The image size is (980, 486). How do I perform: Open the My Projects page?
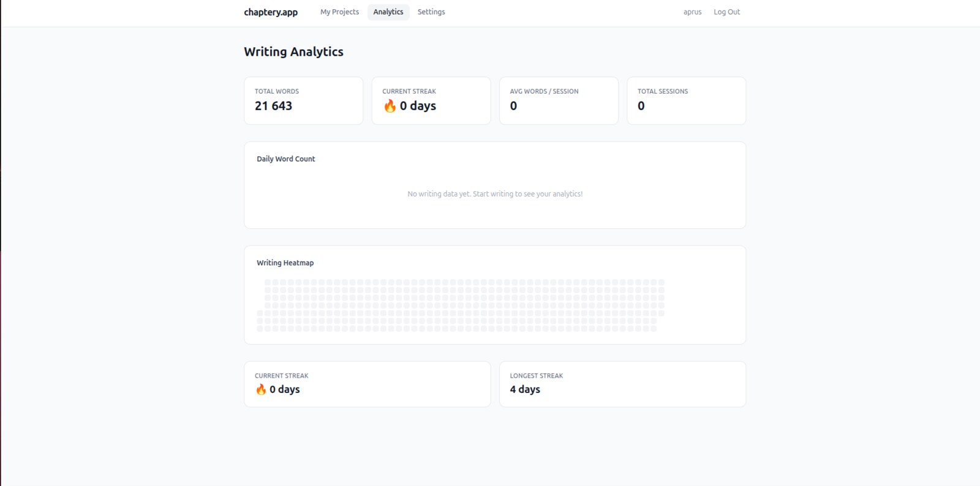tap(339, 12)
